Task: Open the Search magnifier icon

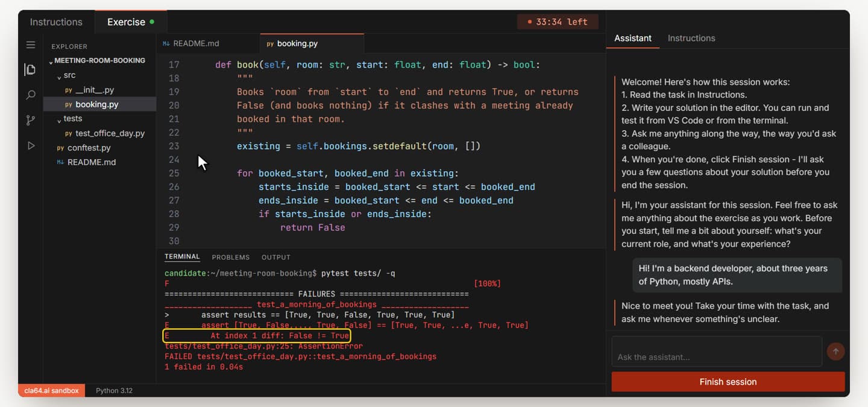Action: (31, 95)
